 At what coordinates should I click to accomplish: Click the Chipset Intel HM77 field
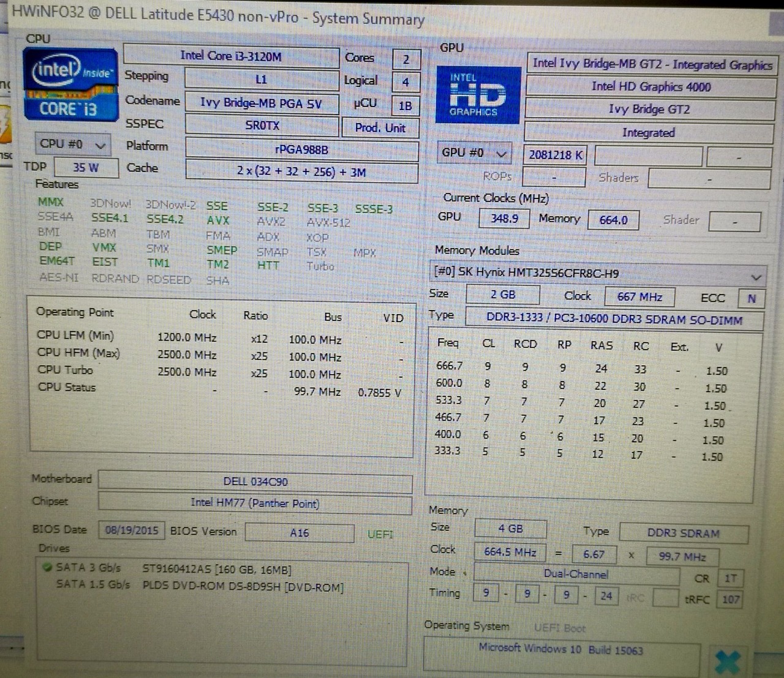click(x=255, y=503)
